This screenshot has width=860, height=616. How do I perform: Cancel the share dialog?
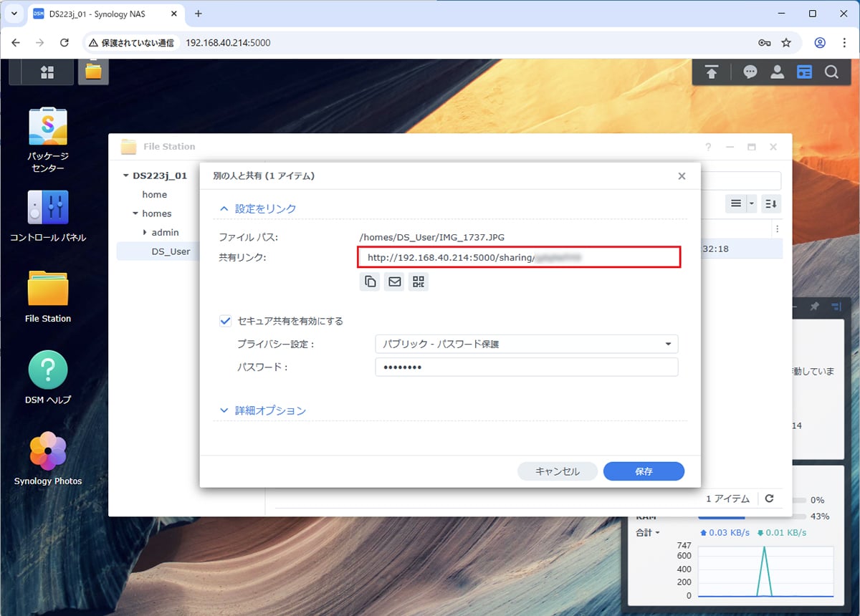[x=558, y=471]
